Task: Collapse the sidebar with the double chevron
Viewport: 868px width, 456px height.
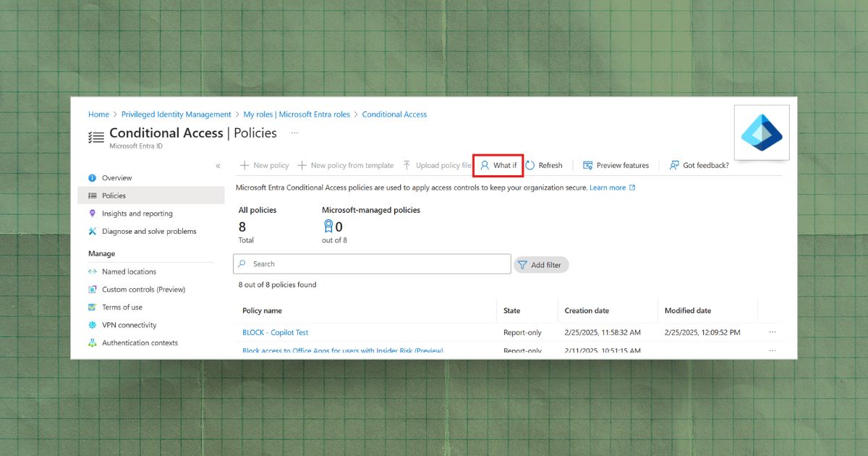Action: pos(218,166)
